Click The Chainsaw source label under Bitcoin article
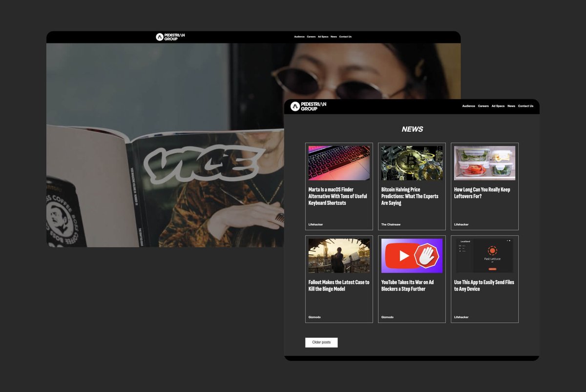This screenshot has height=392, width=586. point(391,225)
